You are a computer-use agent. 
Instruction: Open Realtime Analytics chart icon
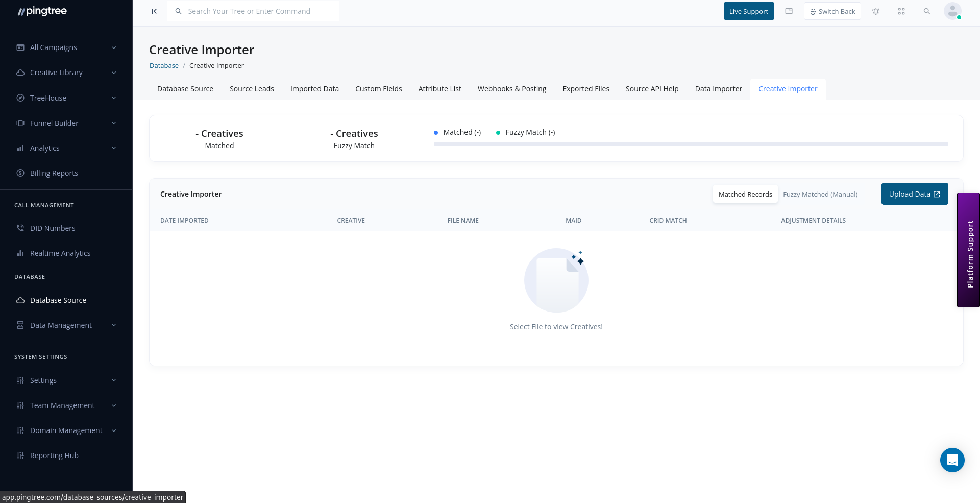click(19, 253)
